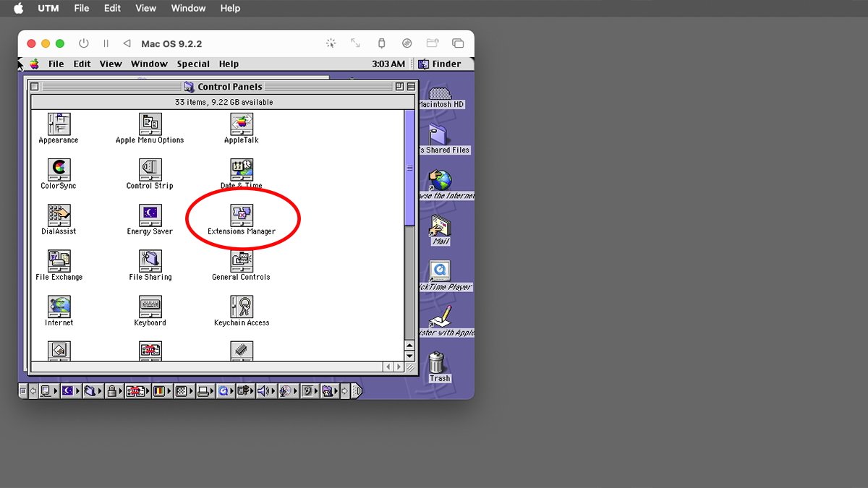
Task: Open the Special menu
Action: pos(193,64)
